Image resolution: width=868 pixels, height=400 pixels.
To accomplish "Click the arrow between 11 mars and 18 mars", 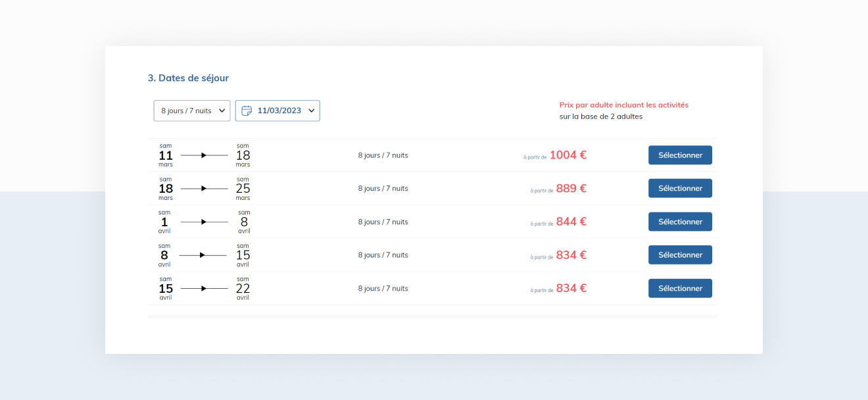I will click(204, 155).
